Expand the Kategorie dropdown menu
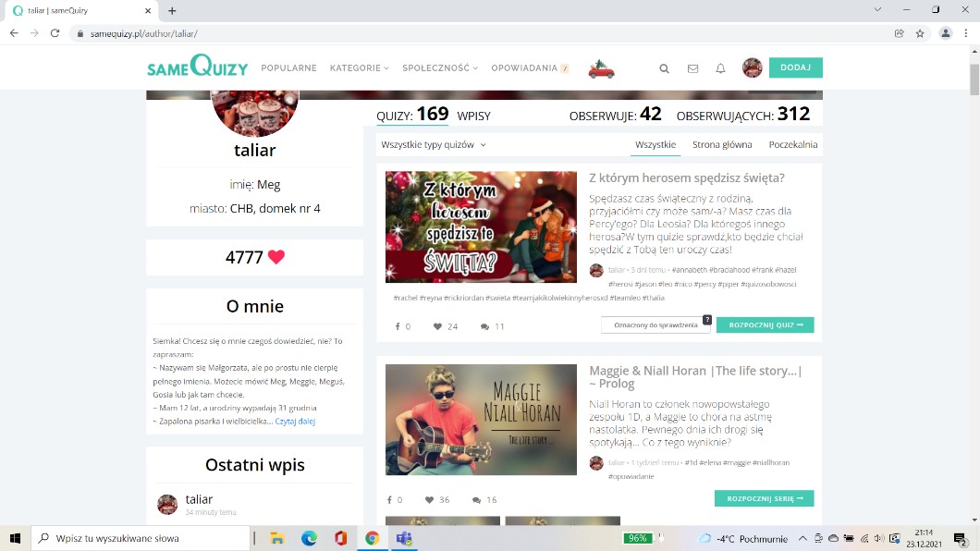Viewport: 980px width, 551px height. click(359, 68)
